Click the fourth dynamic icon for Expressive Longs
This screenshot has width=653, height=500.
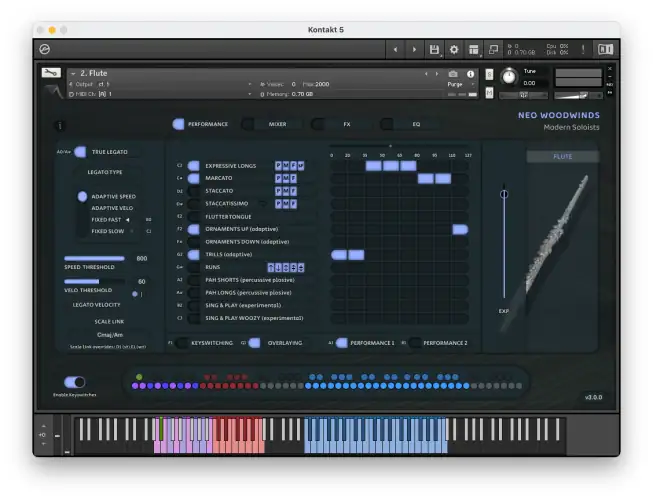(x=301, y=166)
